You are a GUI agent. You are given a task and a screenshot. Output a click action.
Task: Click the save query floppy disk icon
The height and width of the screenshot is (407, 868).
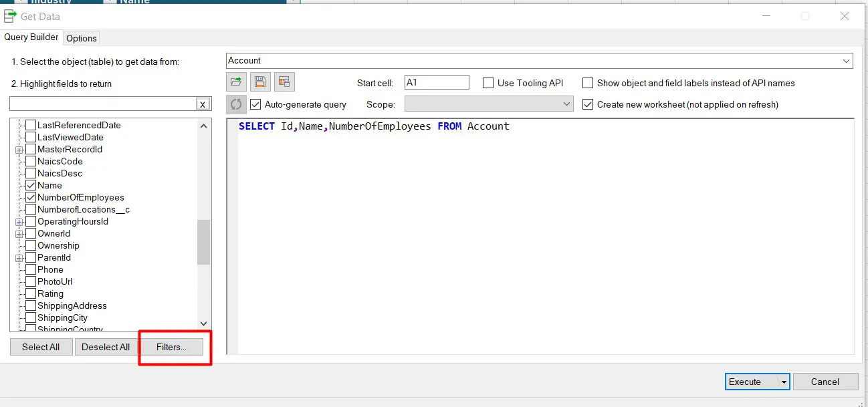[259, 82]
